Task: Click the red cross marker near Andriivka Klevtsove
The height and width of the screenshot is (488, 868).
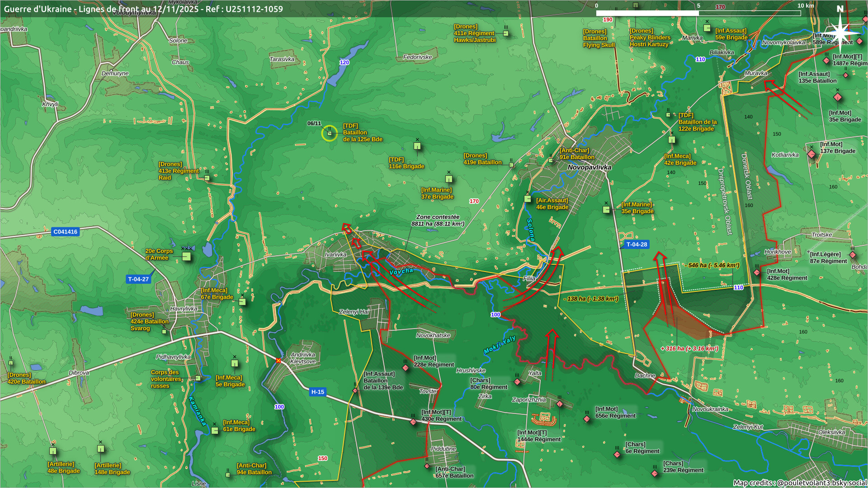Action: click(x=278, y=361)
